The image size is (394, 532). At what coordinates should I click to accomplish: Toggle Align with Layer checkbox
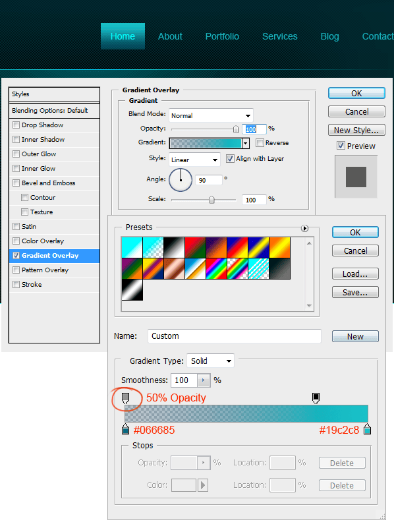tap(230, 158)
